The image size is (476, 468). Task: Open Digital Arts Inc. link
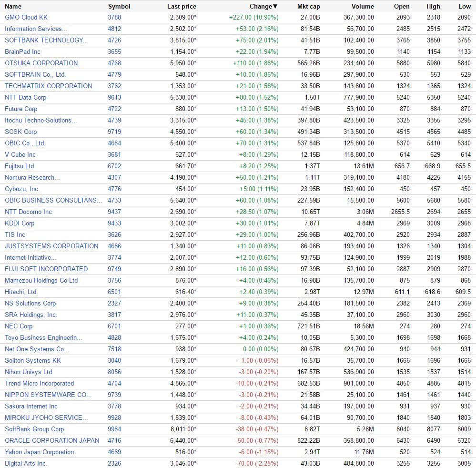click(26, 463)
